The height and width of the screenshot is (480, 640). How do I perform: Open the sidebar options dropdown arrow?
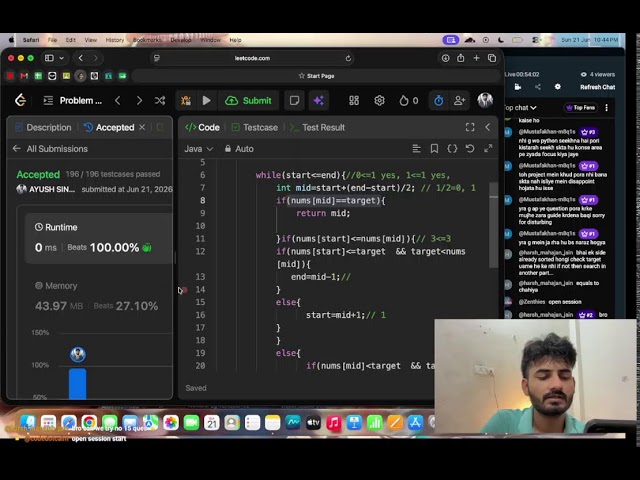(x=62, y=58)
